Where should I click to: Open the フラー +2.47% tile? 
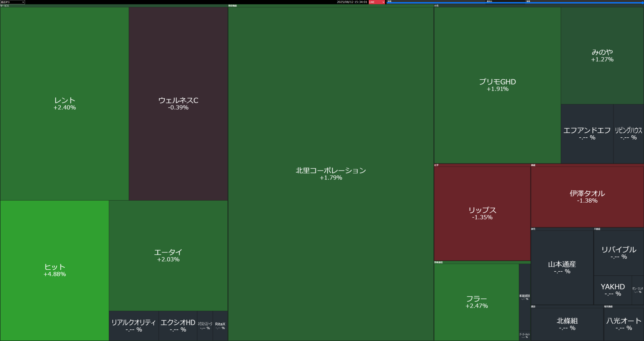477,302
